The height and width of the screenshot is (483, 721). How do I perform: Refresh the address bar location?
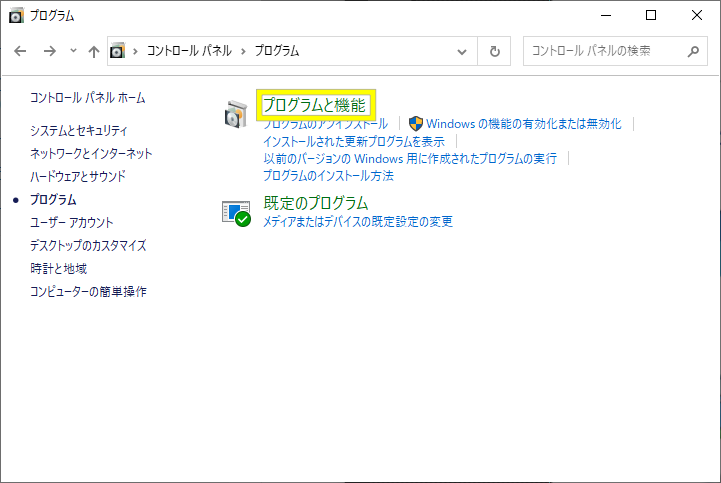[x=494, y=51]
